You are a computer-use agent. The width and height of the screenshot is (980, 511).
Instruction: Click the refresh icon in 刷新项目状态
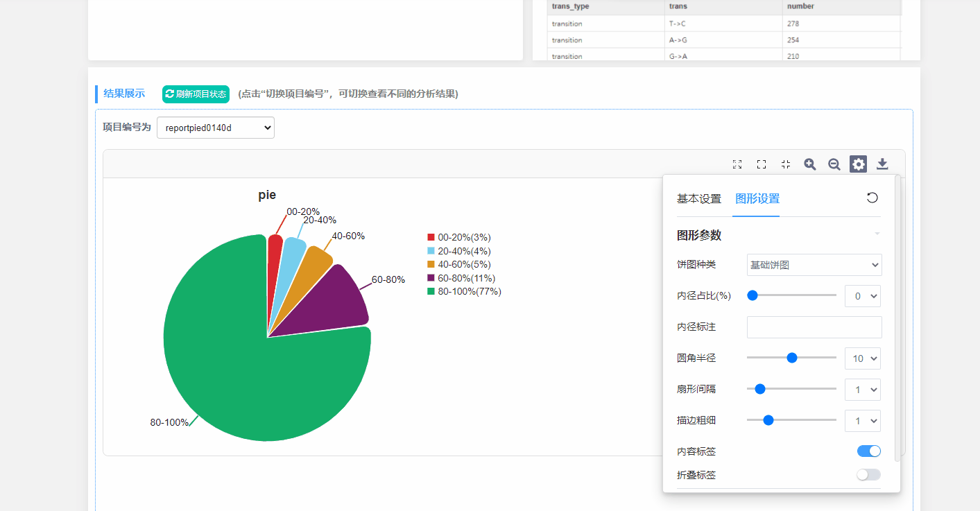tap(170, 94)
